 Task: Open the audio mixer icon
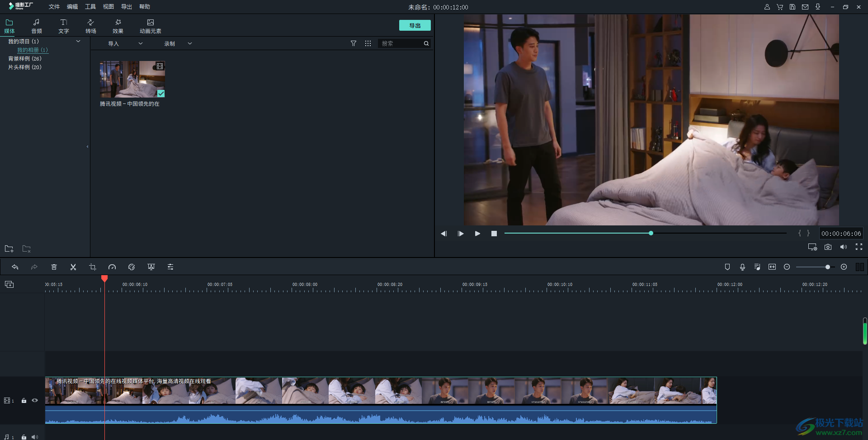pyautogui.click(x=757, y=267)
